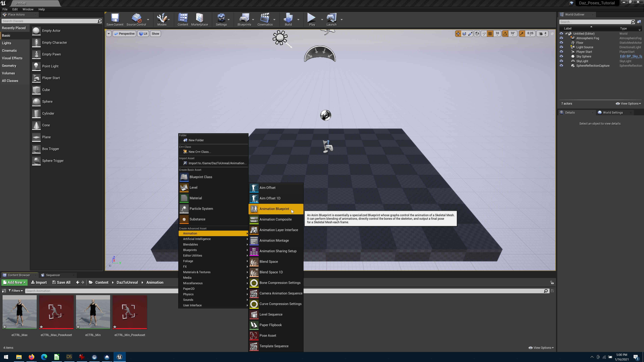The image size is (644, 362).
Task: Toggle visibility of SkyLight actor
Action: [x=561, y=61]
